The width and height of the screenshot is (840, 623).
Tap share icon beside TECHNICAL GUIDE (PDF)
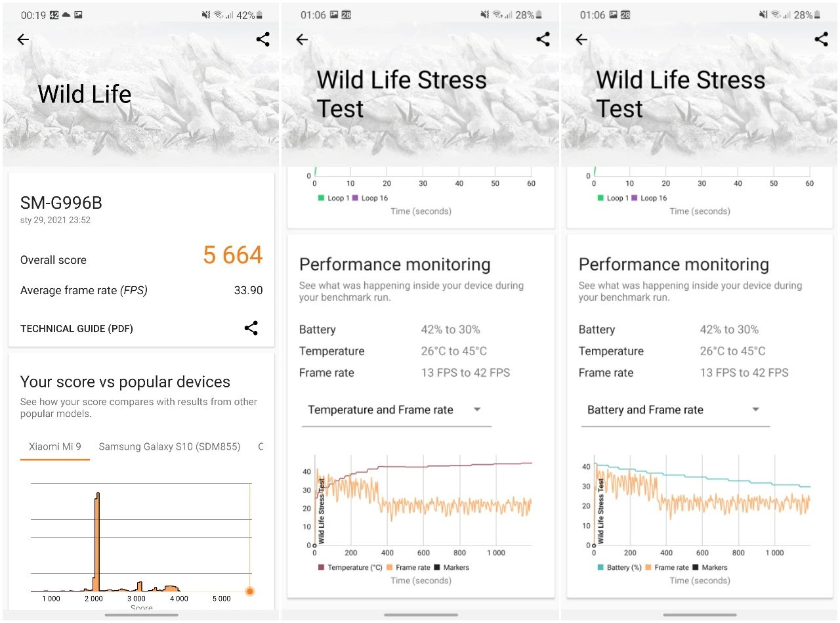(x=251, y=328)
